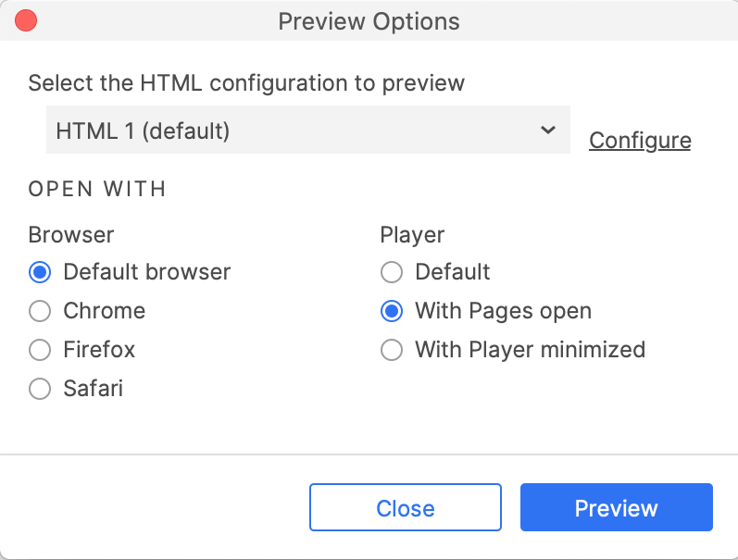Select the Default player radio button
The image size is (738, 560).
pos(392,272)
